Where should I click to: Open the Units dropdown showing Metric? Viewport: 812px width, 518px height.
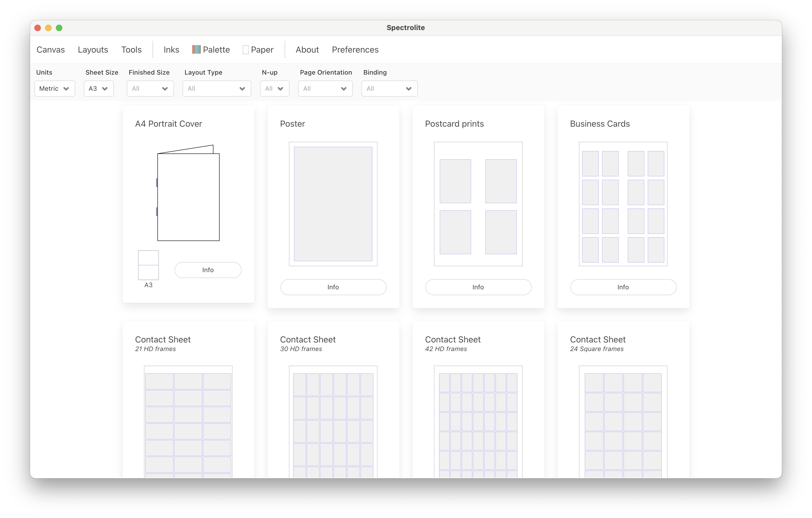(x=54, y=89)
